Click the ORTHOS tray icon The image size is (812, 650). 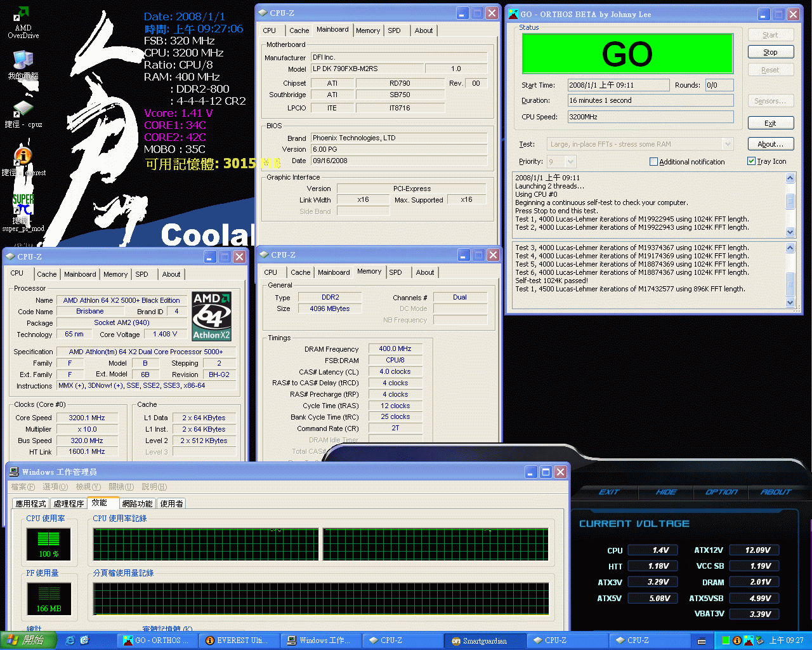748,640
